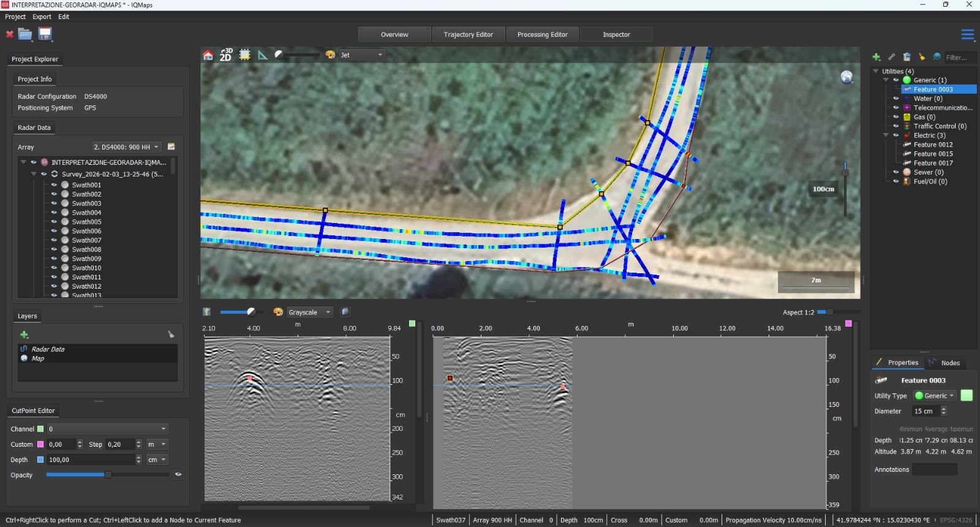This screenshot has height=527, width=980.
Task: Switch map between 2D and 3D view
Action: [x=226, y=55]
